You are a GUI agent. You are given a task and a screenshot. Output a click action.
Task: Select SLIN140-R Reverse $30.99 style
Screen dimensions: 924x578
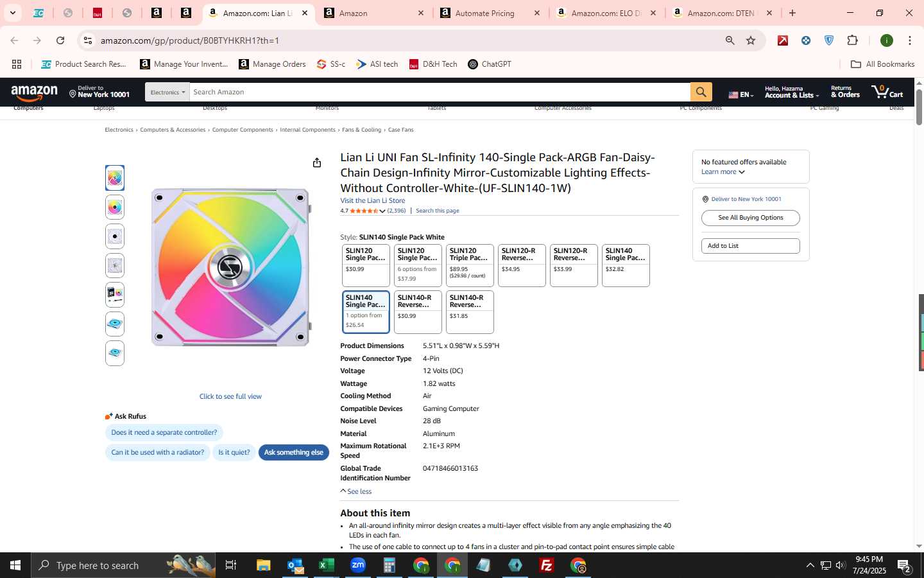418,312
